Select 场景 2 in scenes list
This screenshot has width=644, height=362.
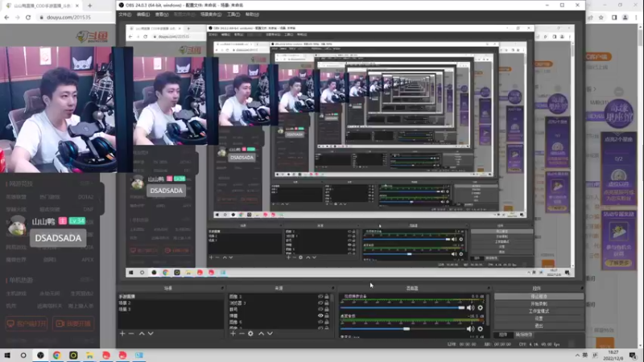point(171,303)
